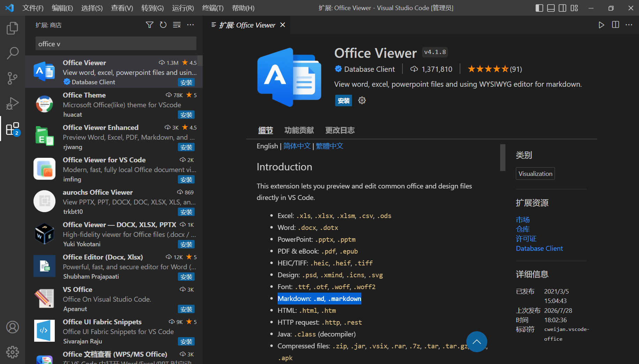Open the 繁體中文 readme link
Screen dimensions: 639x364
tap(330, 146)
